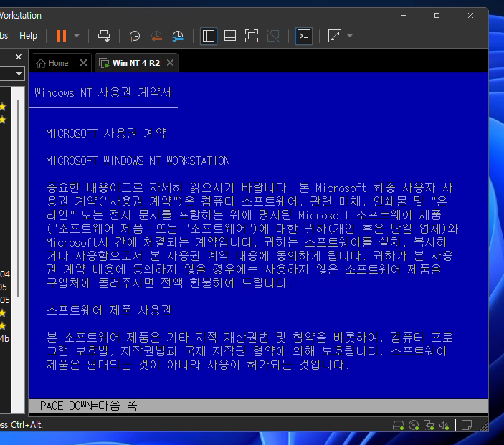The width and height of the screenshot is (504, 445).
Task: Open the stretch guest options dropdown arrow
Action: tap(350, 36)
